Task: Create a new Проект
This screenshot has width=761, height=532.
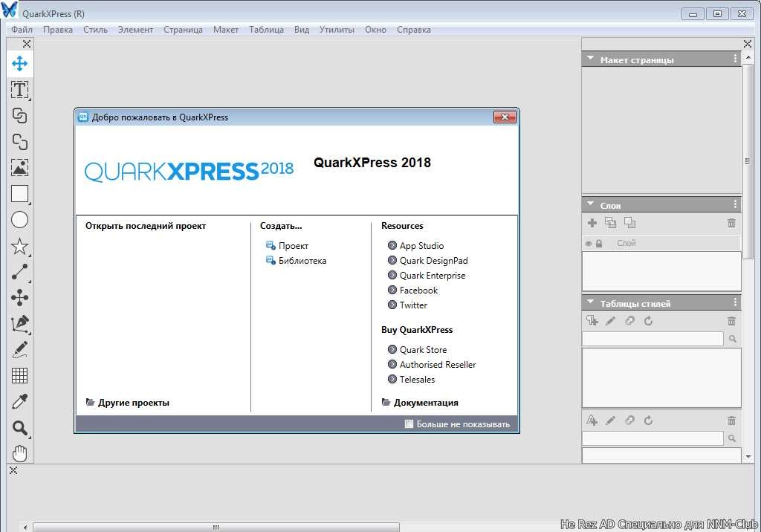Action: click(x=288, y=246)
